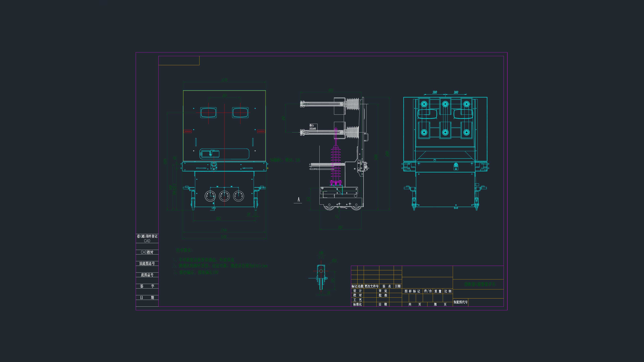The height and width of the screenshot is (362, 644).
Task: Click the '借(通)用件登记' label
Action: (x=147, y=236)
